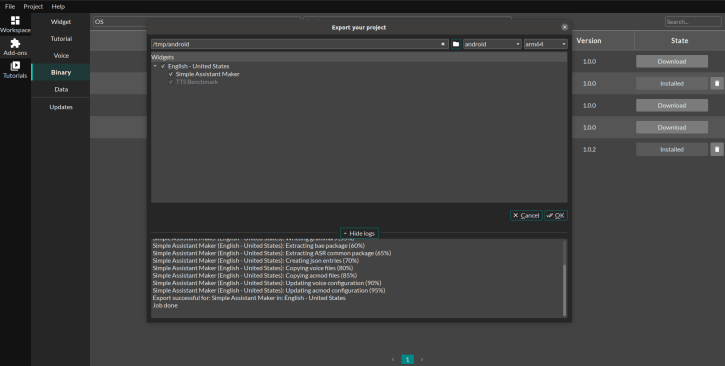This screenshot has height=366, width=725.
Task: Open the arm64 architecture dropdown
Action: point(545,44)
